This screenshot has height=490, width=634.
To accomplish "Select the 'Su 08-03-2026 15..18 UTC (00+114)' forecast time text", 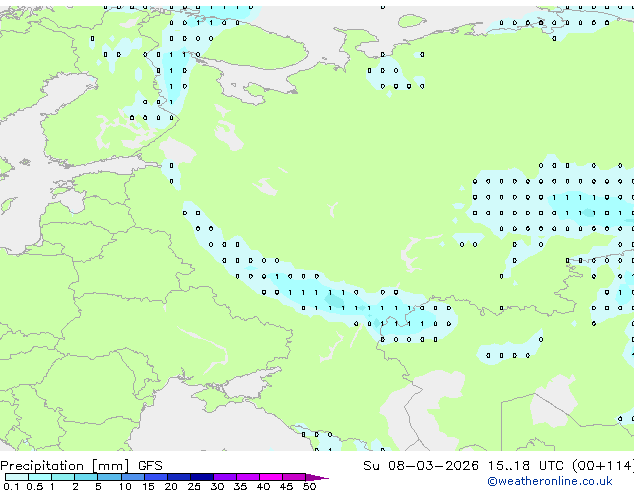I will [498, 466].
